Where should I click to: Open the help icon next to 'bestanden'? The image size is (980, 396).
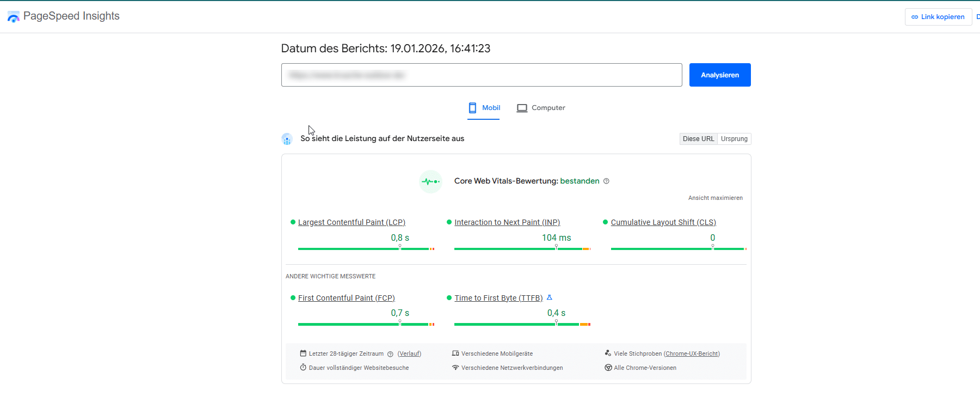click(x=606, y=181)
